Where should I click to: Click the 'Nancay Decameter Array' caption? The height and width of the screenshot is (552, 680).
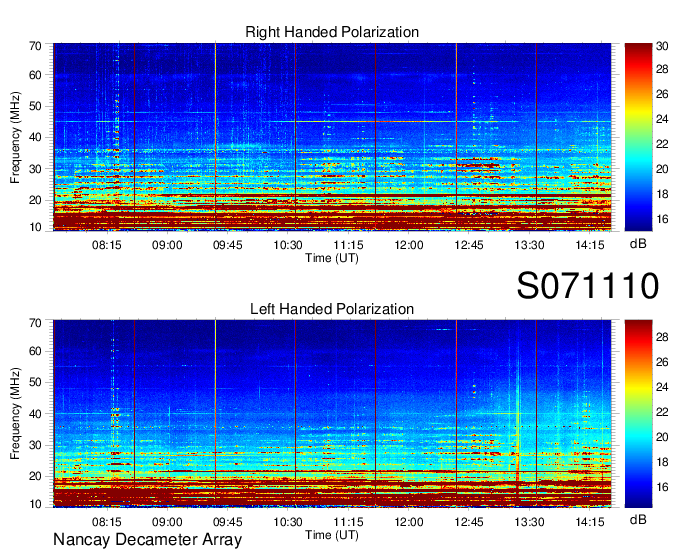147,540
